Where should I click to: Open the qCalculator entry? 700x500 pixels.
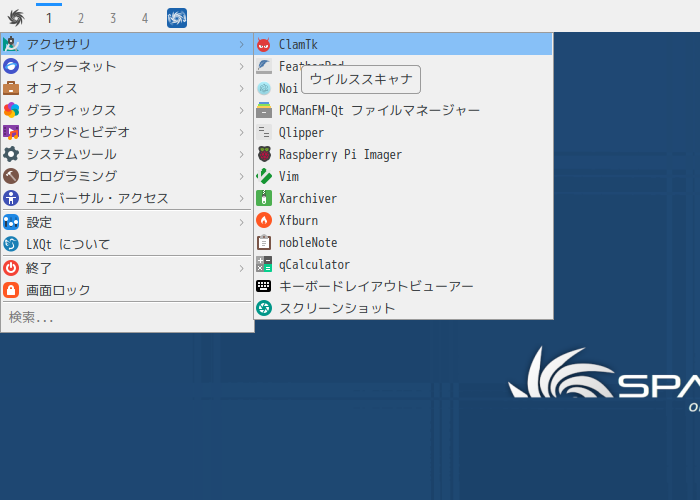pyautogui.click(x=403, y=264)
